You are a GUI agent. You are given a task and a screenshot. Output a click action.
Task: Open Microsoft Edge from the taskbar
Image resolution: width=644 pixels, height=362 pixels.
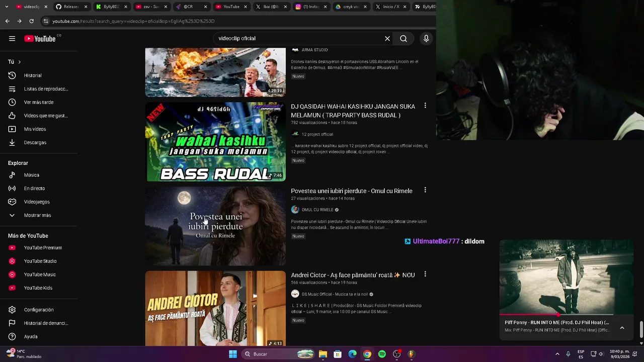pyautogui.click(x=353, y=354)
